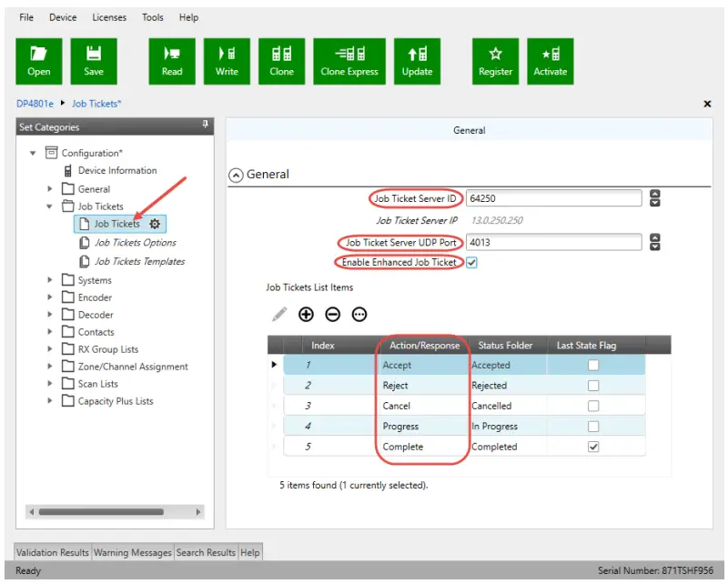
Task: Disable the Enable Enhanced Job Ticket checkbox
Action: pos(471,263)
